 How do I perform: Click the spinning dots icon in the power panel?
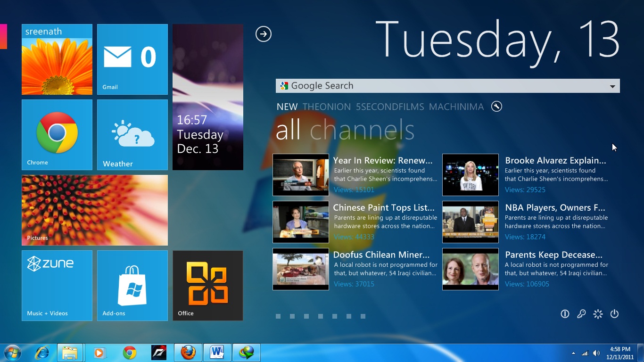tap(598, 314)
